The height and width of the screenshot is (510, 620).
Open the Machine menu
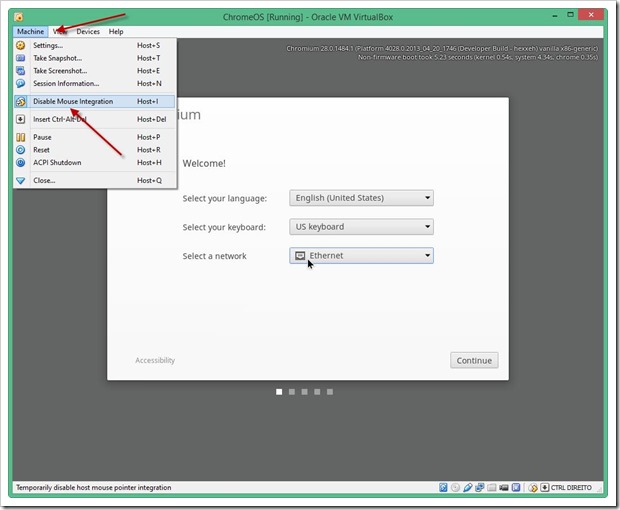(x=30, y=32)
